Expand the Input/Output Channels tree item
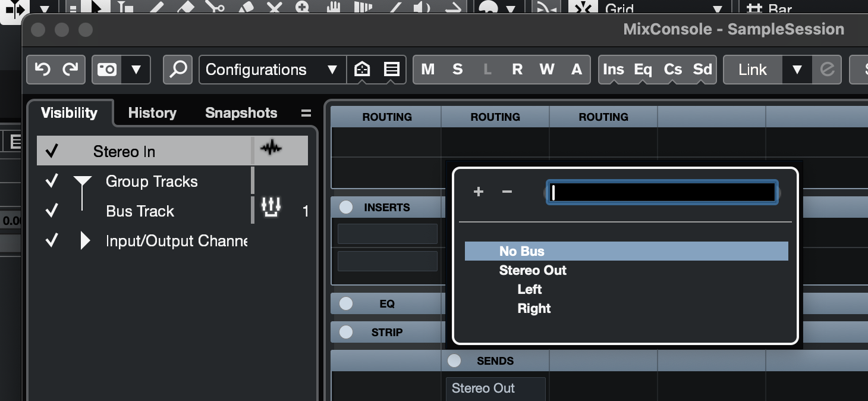 85,240
